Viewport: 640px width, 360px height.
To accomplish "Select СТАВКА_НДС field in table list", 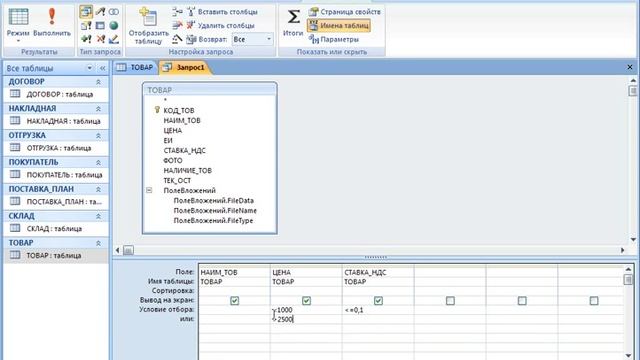I will (184, 151).
